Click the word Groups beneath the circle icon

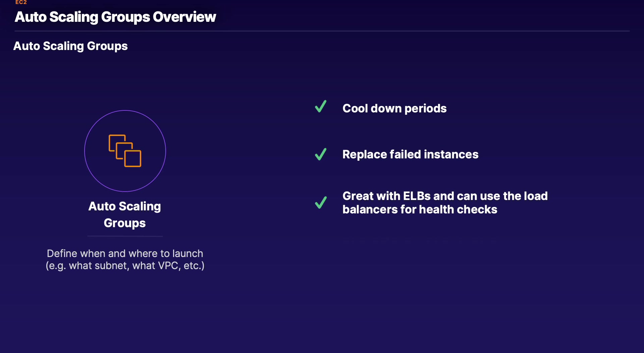click(x=124, y=223)
